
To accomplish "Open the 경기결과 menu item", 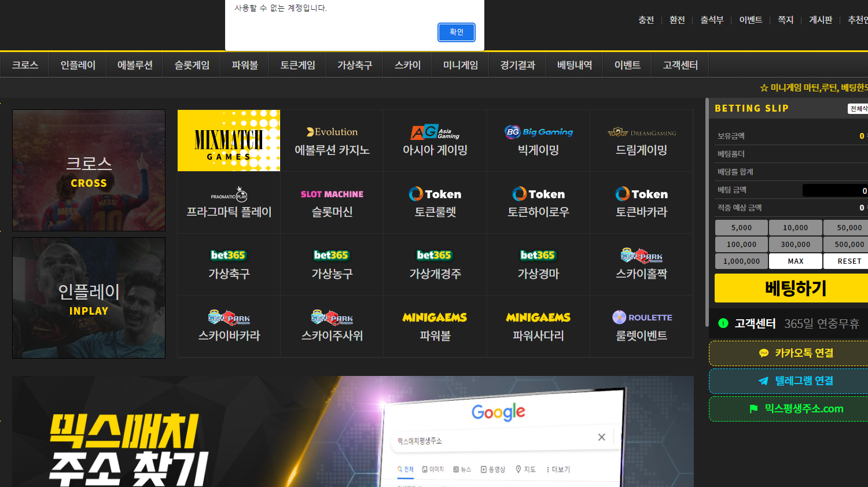I will [518, 65].
